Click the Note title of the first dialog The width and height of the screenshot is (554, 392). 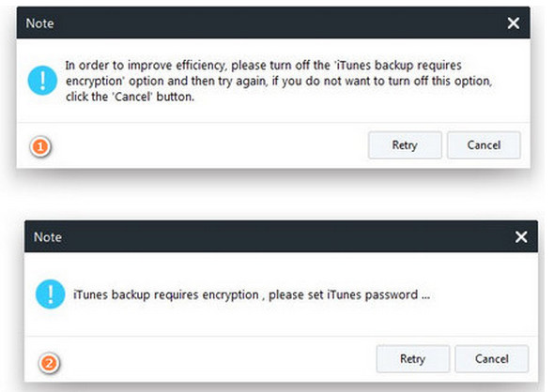click(40, 23)
